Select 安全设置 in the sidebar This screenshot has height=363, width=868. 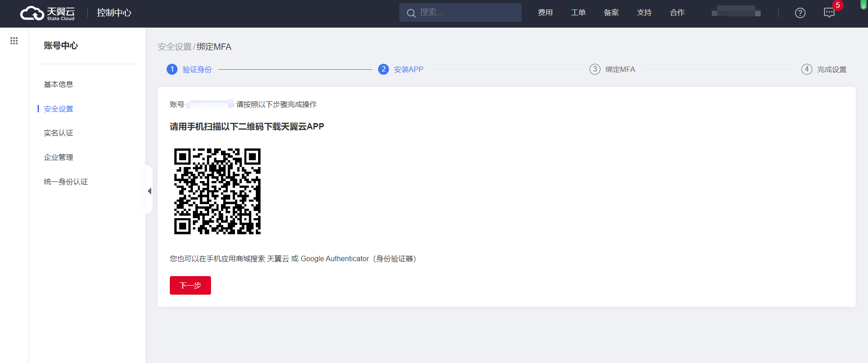click(x=58, y=109)
